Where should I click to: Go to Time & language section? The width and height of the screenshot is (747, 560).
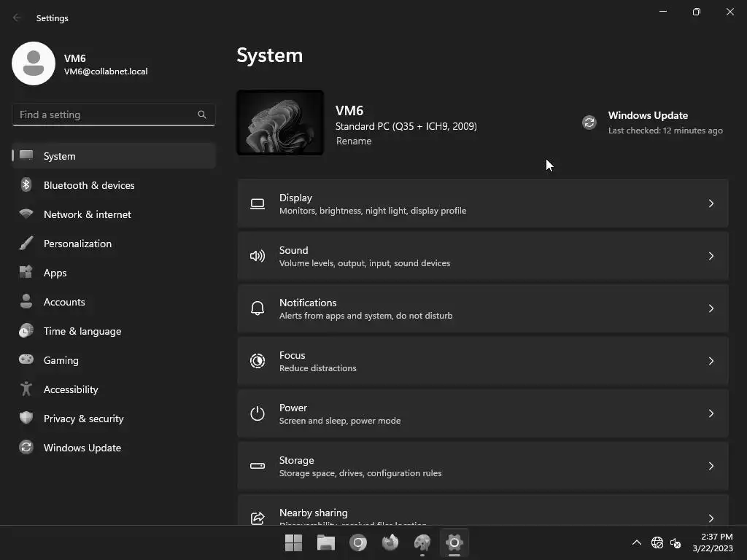(113, 331)
